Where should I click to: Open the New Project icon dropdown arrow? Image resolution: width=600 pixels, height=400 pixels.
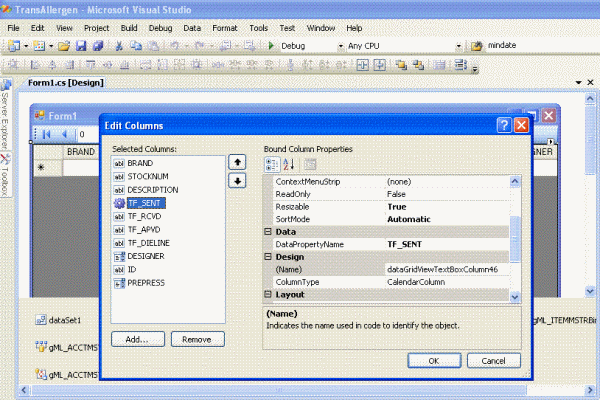26,46
